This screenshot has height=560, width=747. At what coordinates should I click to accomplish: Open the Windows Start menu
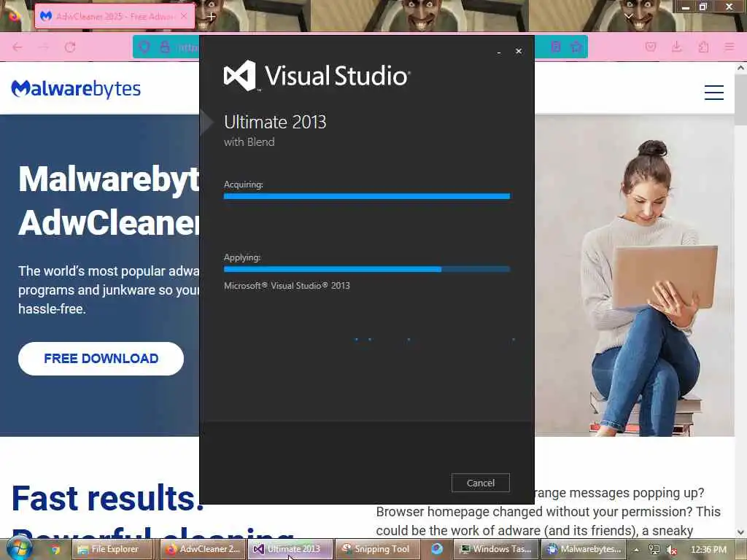pyautogui.click(x=18, y=548)
